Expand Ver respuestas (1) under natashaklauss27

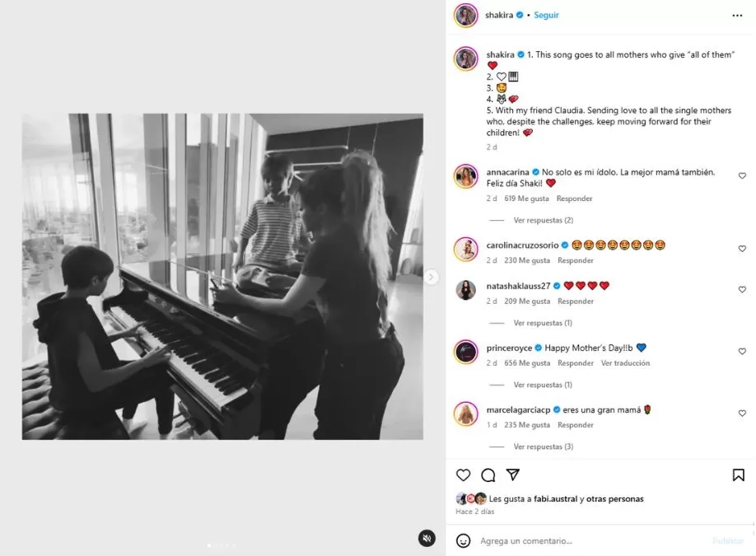coord(543,323)
